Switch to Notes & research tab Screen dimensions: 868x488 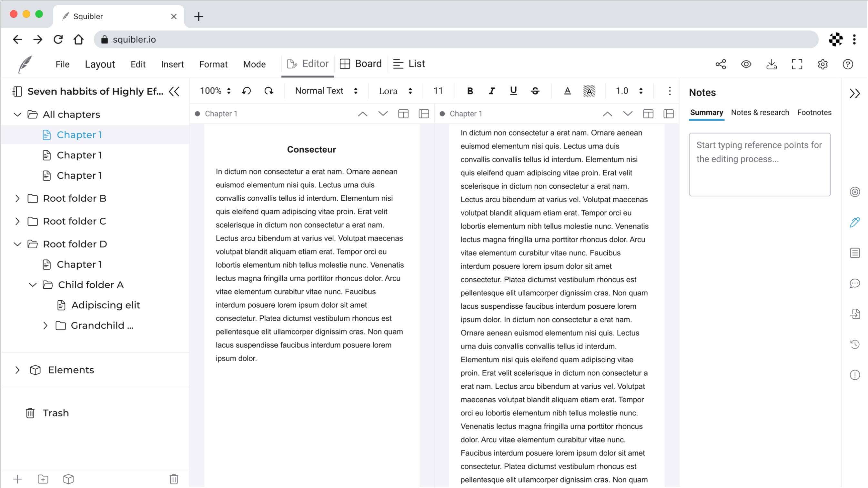(760, 113)
